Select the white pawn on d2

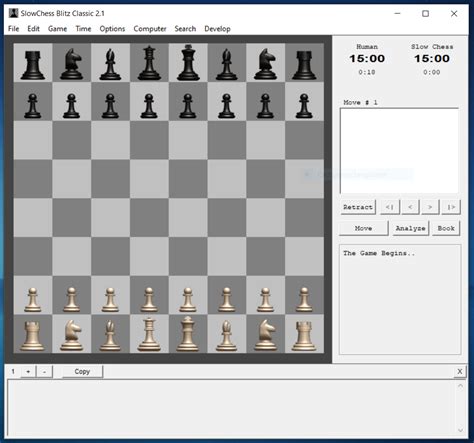click(x=149, y=300)
